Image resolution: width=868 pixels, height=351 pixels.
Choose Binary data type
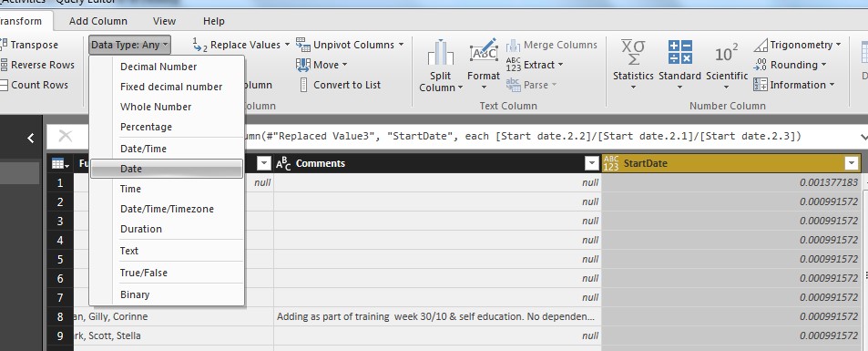167,294
